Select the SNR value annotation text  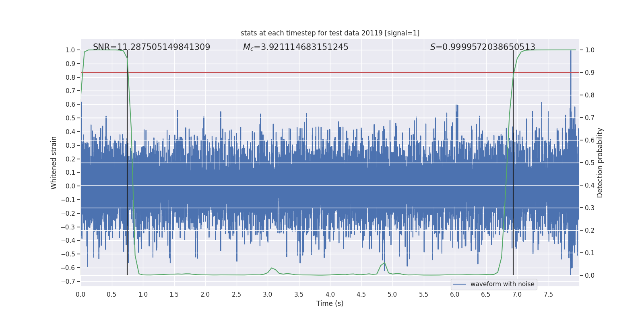click(151, 47)
